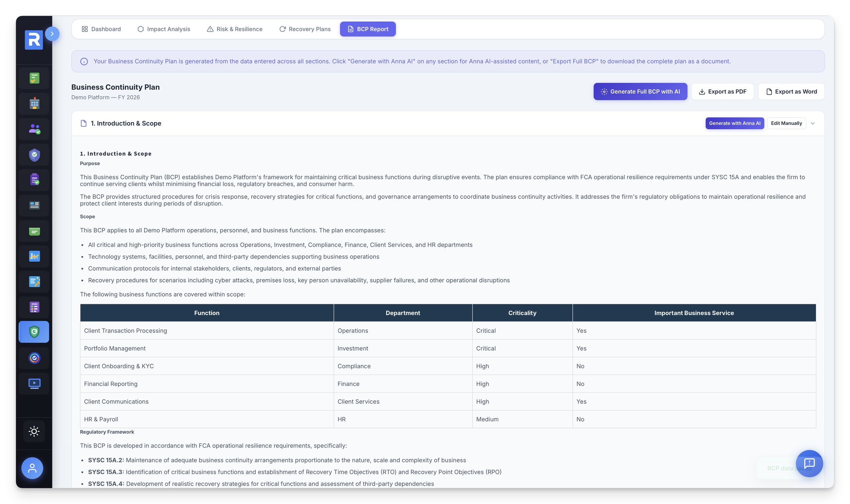Click the blue chart sidebar icon

click(34, 256)
